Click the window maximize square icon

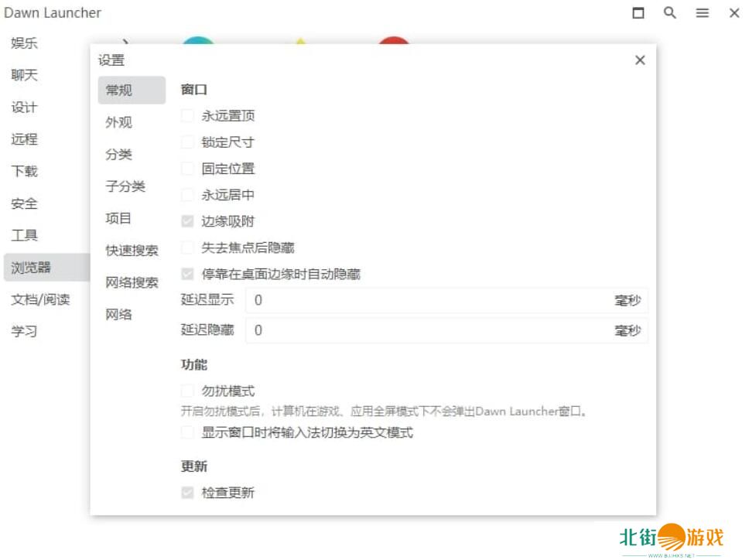click(638, 13)
